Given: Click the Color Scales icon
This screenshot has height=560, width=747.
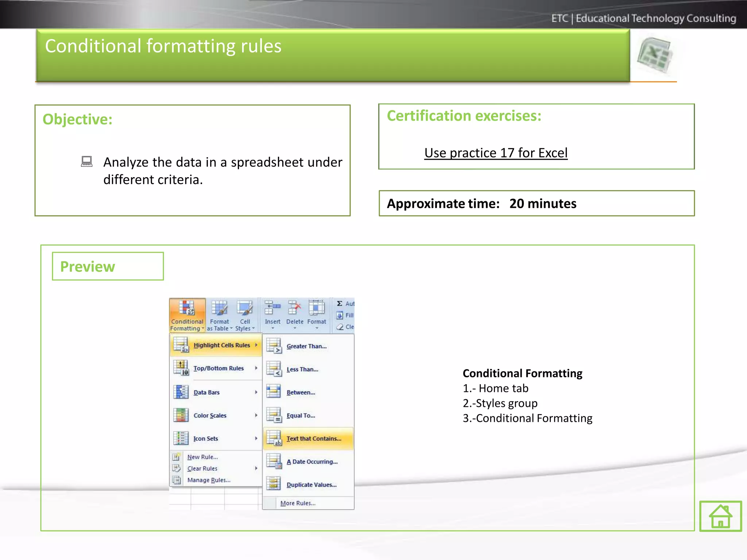Looking at the screenshot, I should coord(181,415).
